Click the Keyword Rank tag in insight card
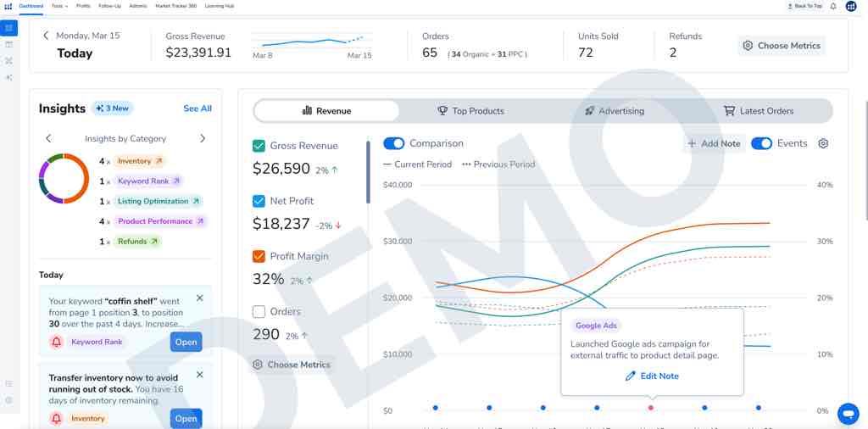 97,342
